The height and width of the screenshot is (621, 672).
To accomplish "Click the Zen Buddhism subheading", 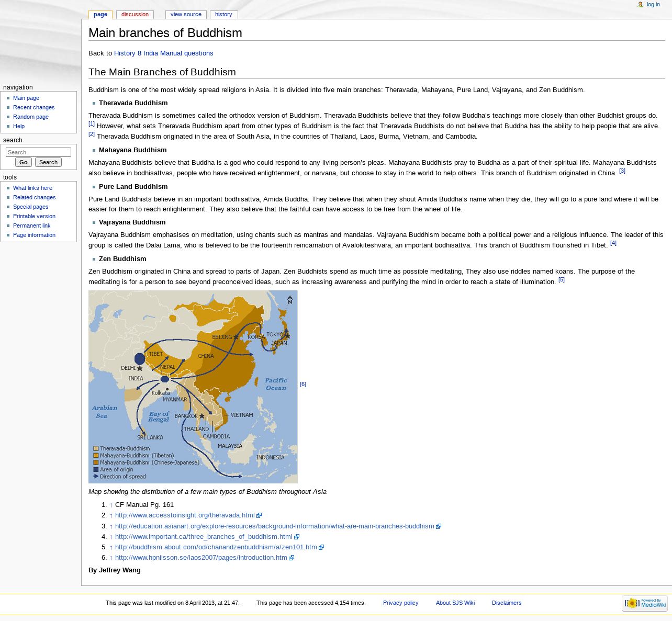I will pyautogui.click(x=122, y=259).
